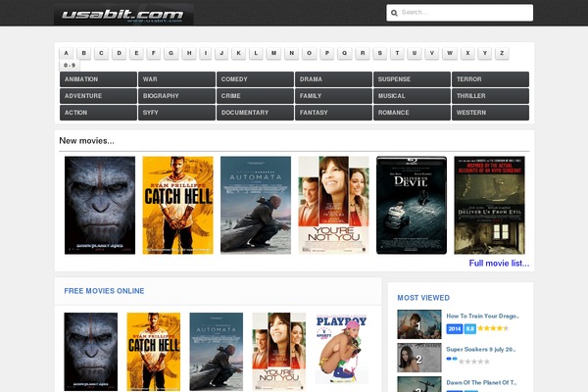Viewport: 588px width, 392px height.
Task: Click the search magnifier icon
Action: (x=394, y=13)
